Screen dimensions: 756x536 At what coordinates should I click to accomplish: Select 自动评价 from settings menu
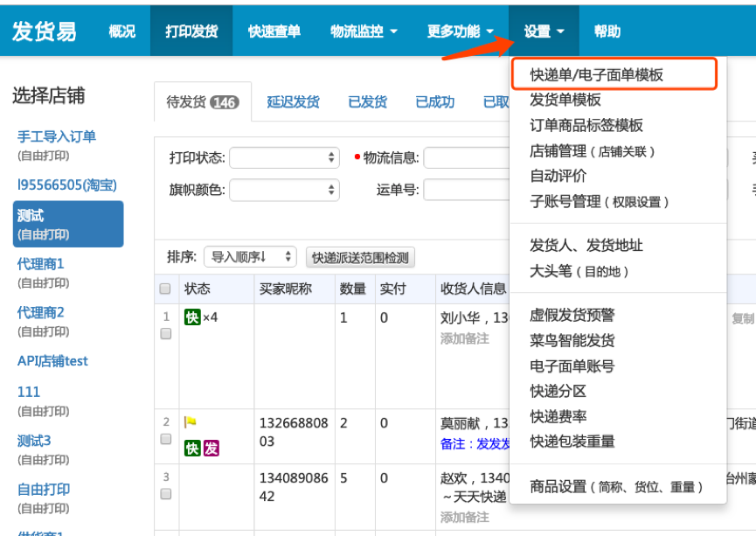click(x=558, y=176)
